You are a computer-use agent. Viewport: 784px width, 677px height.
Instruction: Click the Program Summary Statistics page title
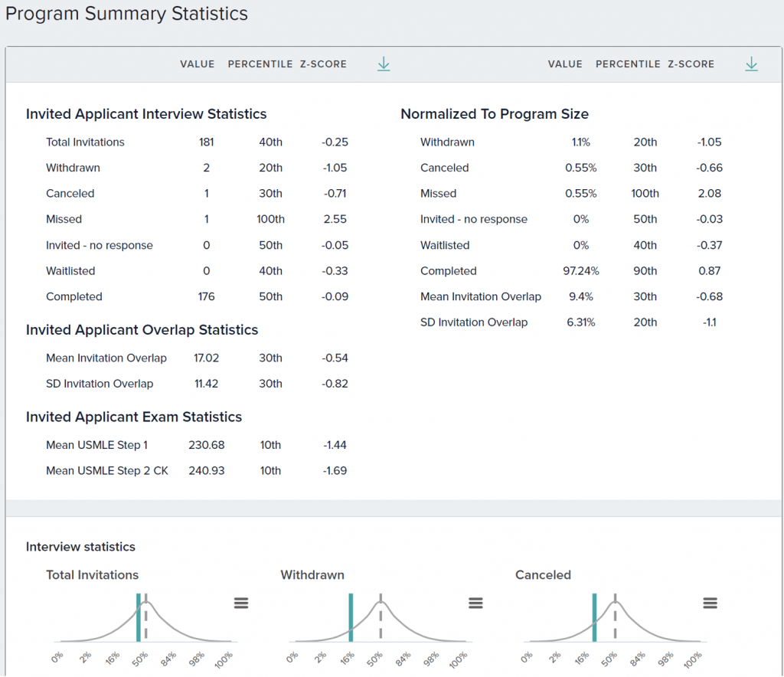pos(127,14)
